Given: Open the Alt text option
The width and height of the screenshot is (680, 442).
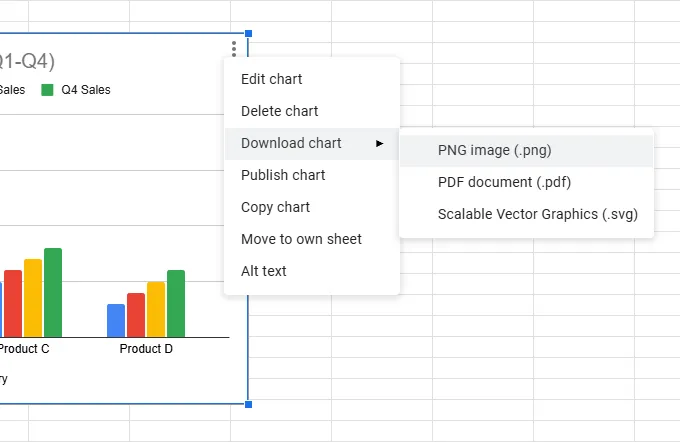Looking at the screenshot, I should pyautogui.click(x=263, y=271).
